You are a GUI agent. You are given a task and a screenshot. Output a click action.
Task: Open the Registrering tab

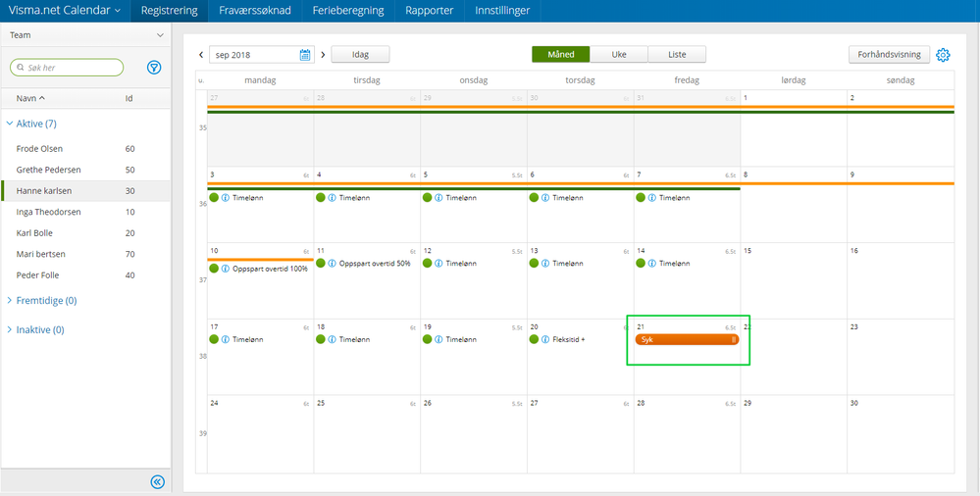[x=170, y=11]
